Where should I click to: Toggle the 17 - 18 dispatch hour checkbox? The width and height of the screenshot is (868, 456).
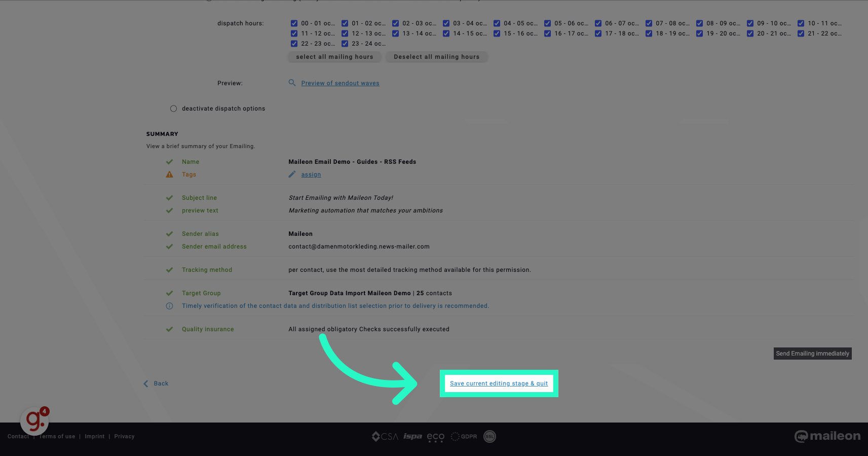[598, 33]
